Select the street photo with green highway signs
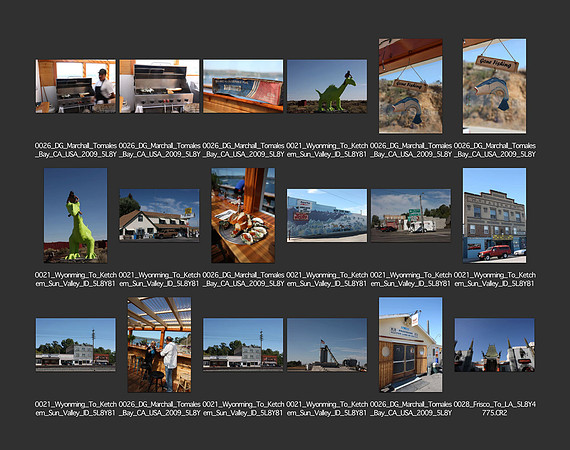 [411, 215]
